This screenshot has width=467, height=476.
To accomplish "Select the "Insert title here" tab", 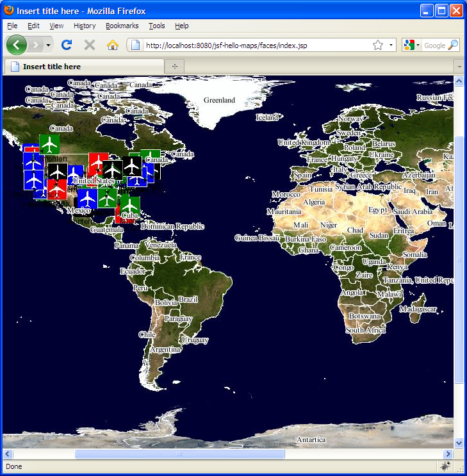I will [x=83, y=66].
